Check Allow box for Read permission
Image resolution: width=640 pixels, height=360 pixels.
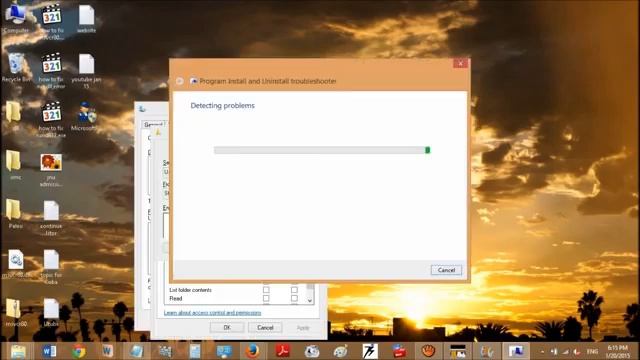[266, 298]
